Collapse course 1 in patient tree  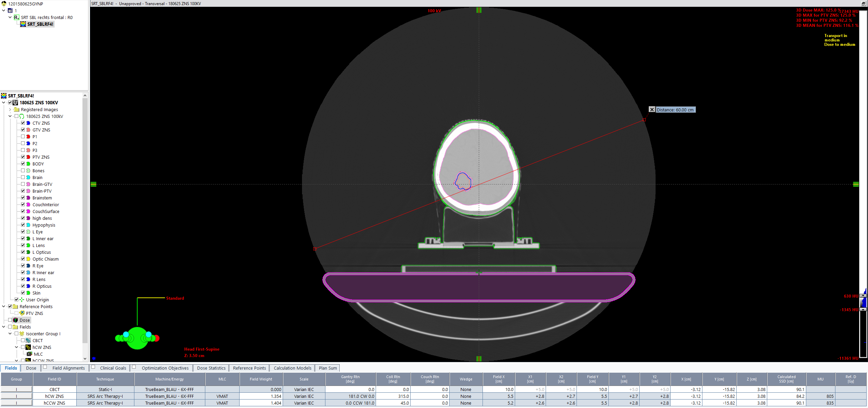coord(3,11)
